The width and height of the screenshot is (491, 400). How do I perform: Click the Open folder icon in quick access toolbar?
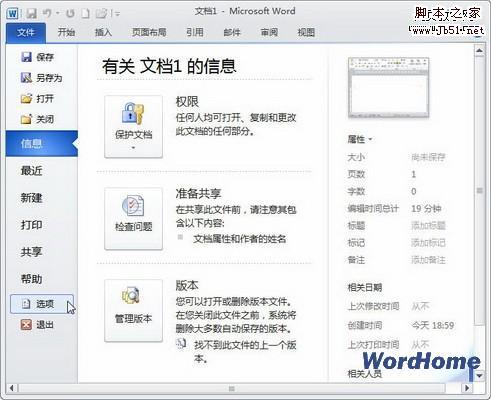coord(101,14)
